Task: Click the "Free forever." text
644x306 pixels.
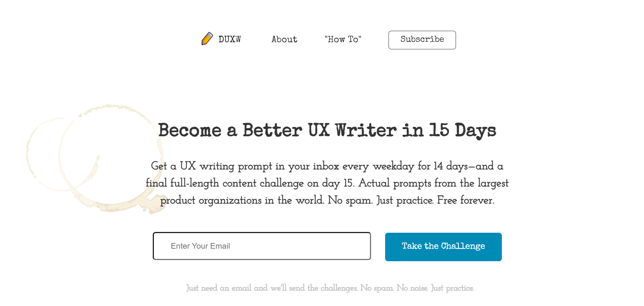Action: tap(465, 200)
